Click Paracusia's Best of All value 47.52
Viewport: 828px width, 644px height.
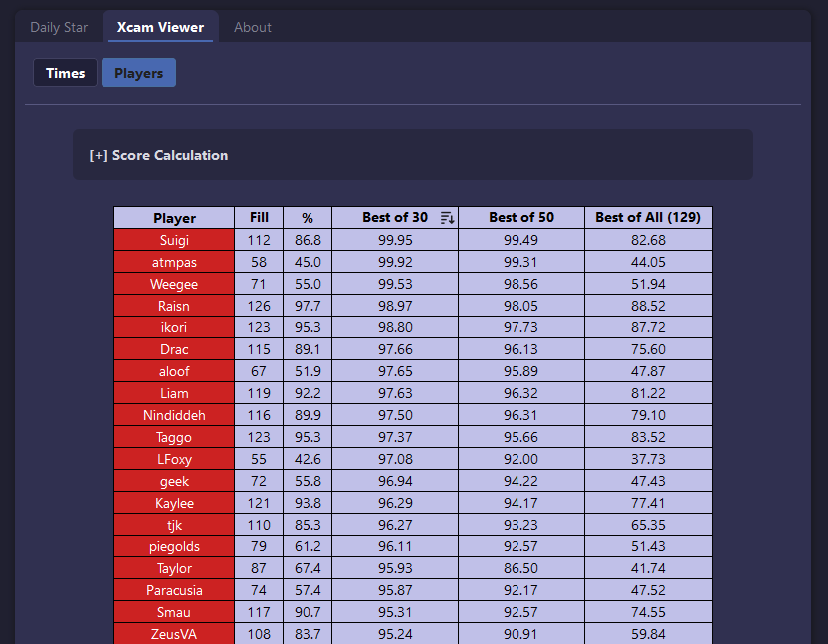[x=648, y=590]
